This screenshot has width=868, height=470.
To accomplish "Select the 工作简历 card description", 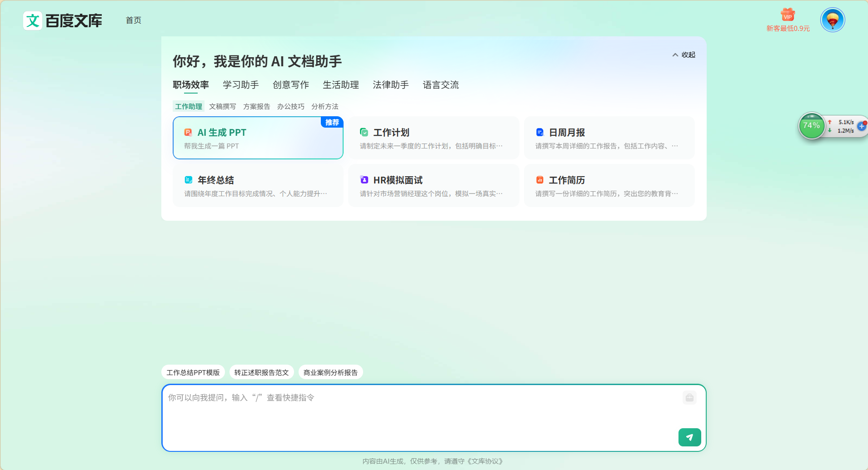I will point(607,194).
